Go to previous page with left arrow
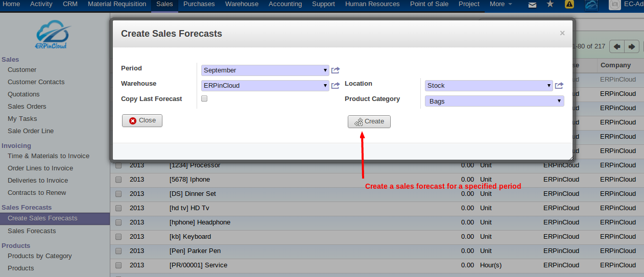 coord(617,46)
